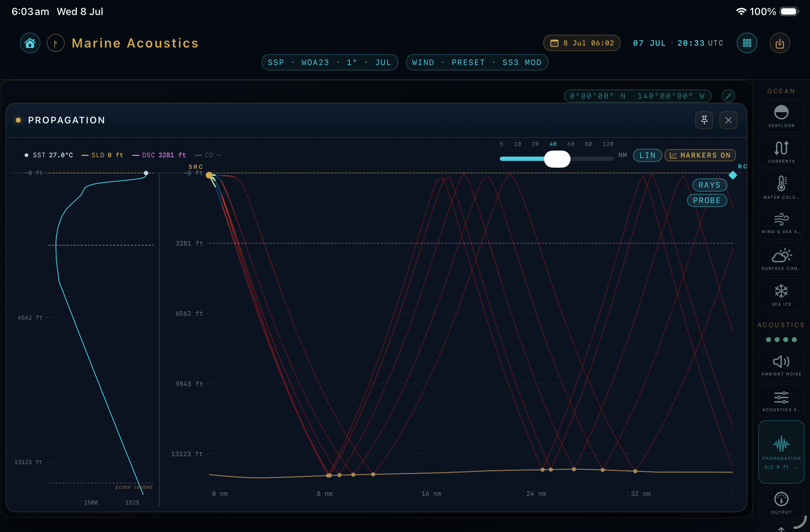Click DSC 3281 ft legend entry
Viewport: 810px width, 532px height.
[x=159, y=155]
